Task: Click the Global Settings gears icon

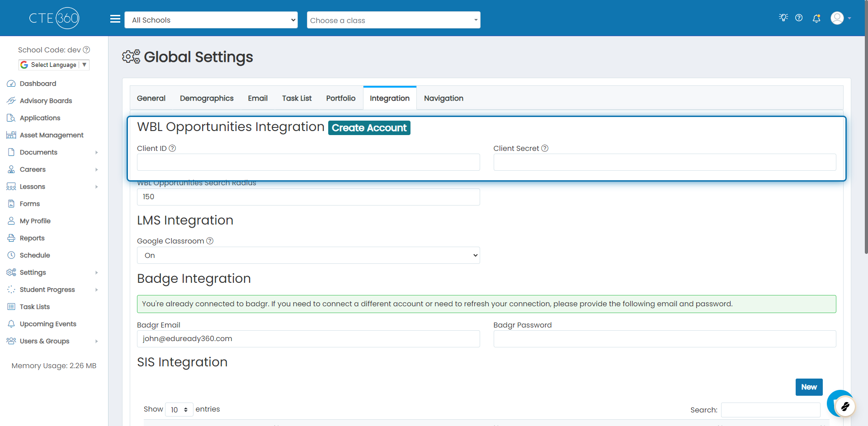Action: pos(131,57)
